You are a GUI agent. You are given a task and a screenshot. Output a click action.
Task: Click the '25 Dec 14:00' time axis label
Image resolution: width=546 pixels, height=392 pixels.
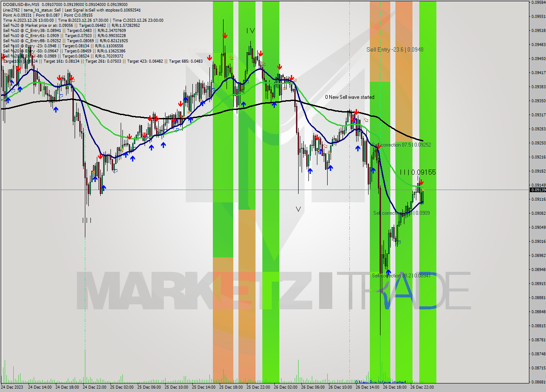(203, 387)
